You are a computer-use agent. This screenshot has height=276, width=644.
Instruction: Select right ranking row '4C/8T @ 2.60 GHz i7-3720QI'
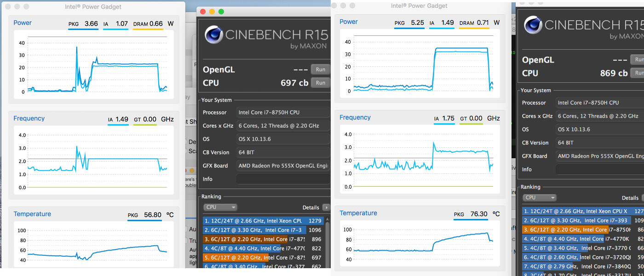pyautogui.click(x=583, y=257)
